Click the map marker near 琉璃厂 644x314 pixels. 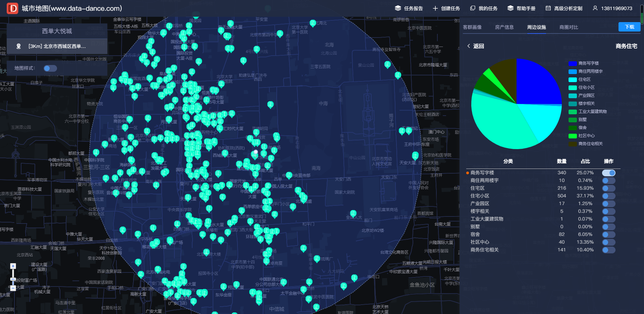(317, 259)
